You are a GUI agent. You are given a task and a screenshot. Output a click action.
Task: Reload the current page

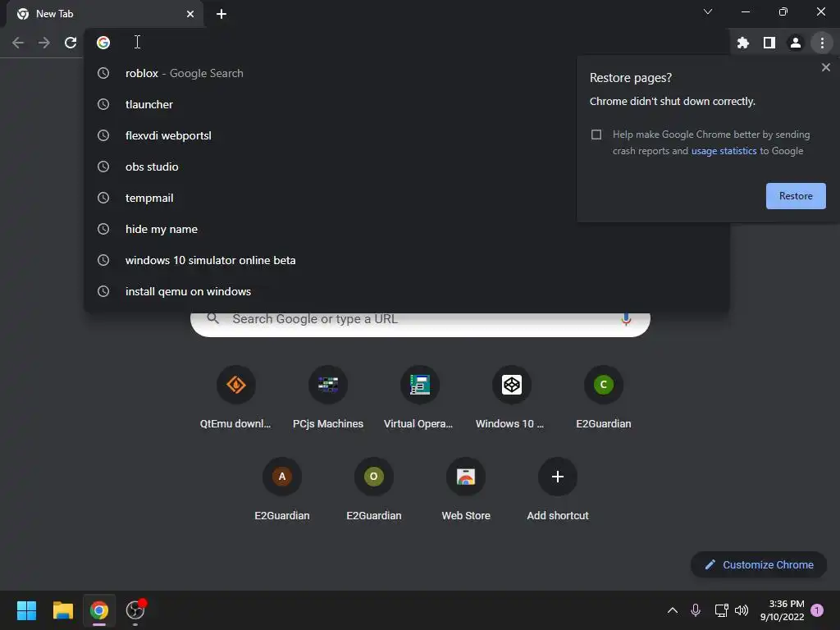click(71, 43)
